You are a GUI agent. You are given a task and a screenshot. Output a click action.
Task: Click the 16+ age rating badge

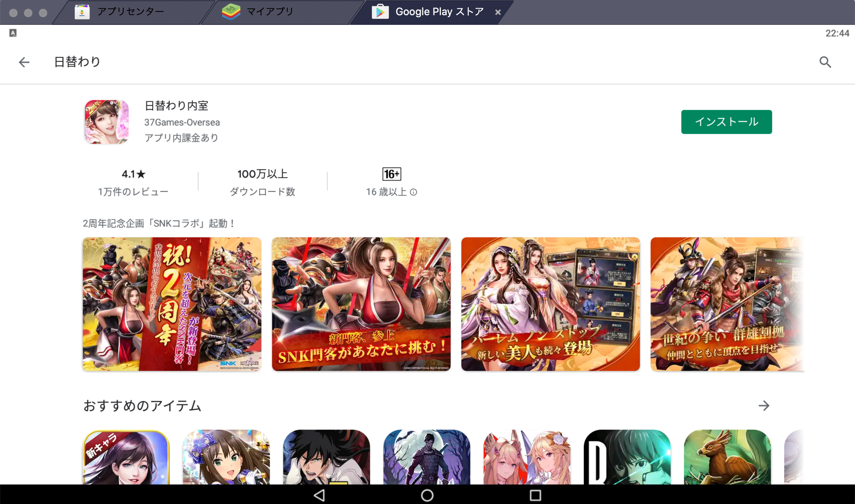[x=392, y=174]
